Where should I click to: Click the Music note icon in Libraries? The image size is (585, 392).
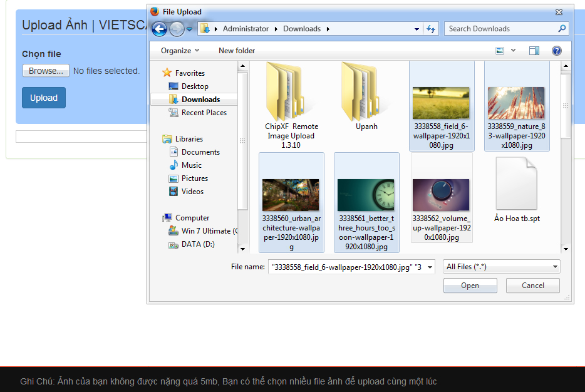tap(173, 165)
